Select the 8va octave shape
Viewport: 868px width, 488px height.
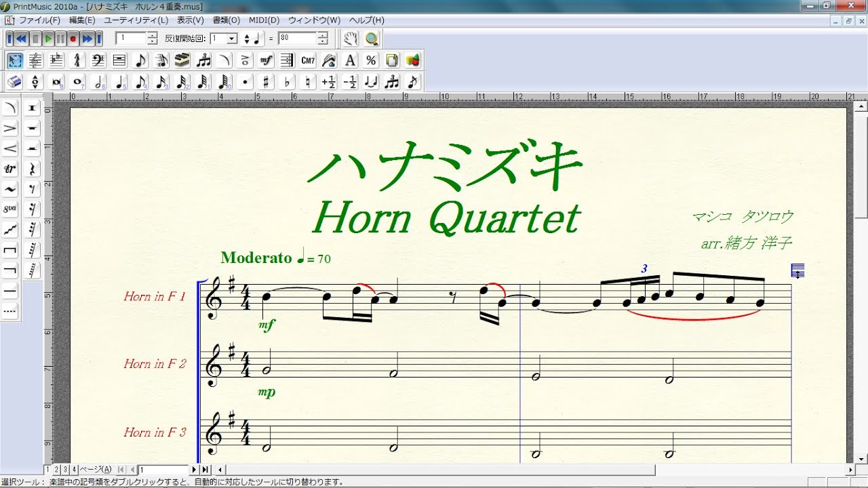pyautogui.click(x=10, y=209)
